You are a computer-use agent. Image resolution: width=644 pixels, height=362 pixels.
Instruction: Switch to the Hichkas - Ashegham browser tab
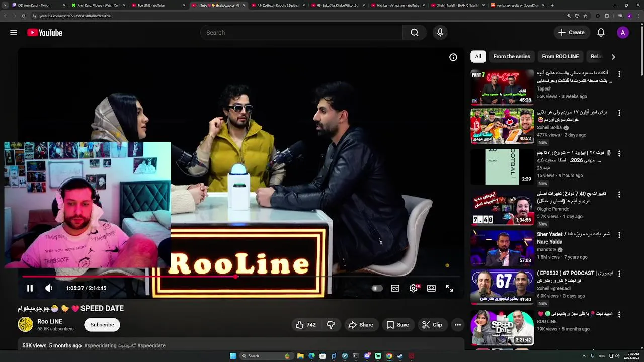pos(397,5)
